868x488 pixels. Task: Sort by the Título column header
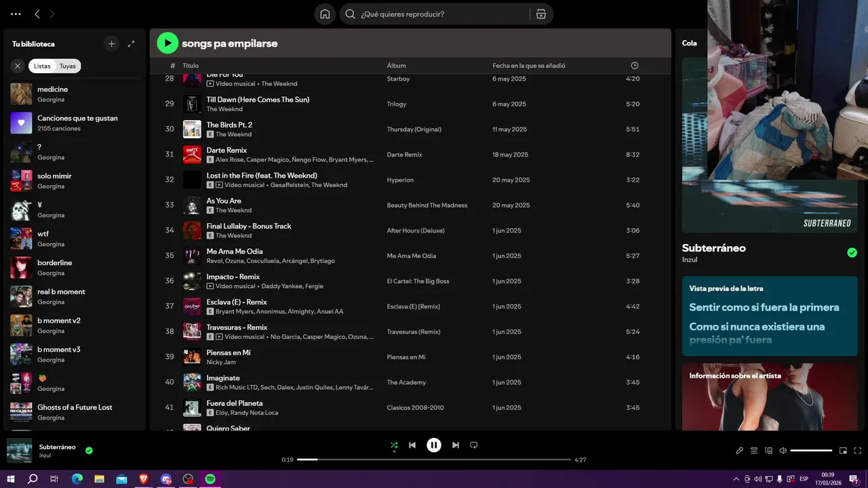[x=191, y=66]
